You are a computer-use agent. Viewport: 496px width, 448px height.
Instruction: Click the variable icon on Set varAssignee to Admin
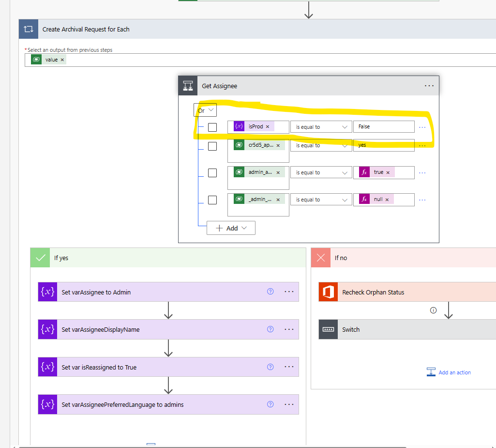click(x=46, y=292)
